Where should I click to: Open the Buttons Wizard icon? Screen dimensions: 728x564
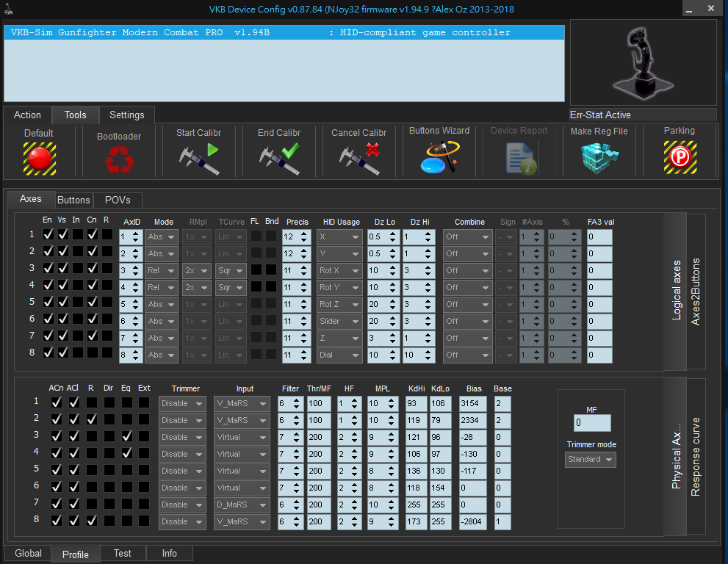point(439,157)
